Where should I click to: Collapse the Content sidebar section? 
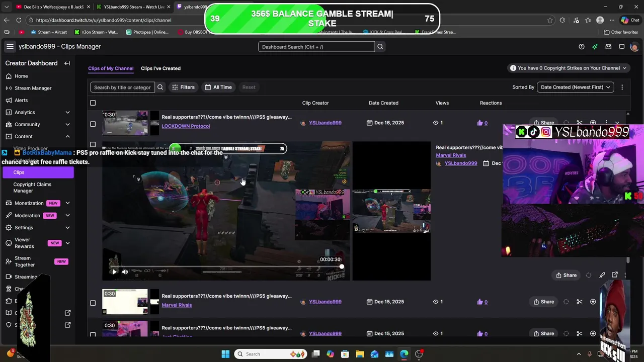pos(67,136)
